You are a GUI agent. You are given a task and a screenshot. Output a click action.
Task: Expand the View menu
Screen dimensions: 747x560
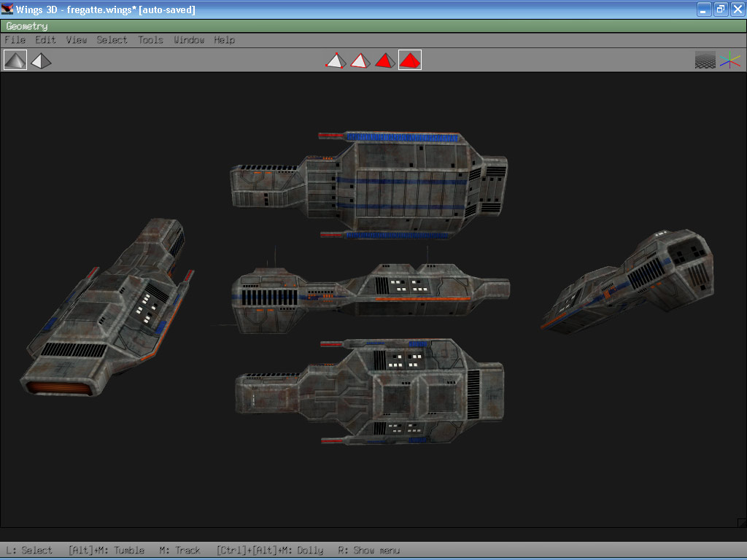(x=76, y=40)
